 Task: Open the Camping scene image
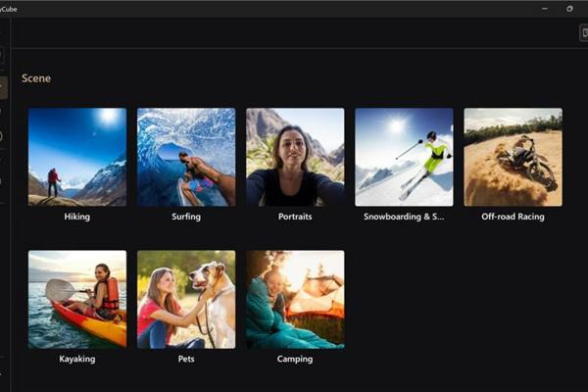point(295,299)
